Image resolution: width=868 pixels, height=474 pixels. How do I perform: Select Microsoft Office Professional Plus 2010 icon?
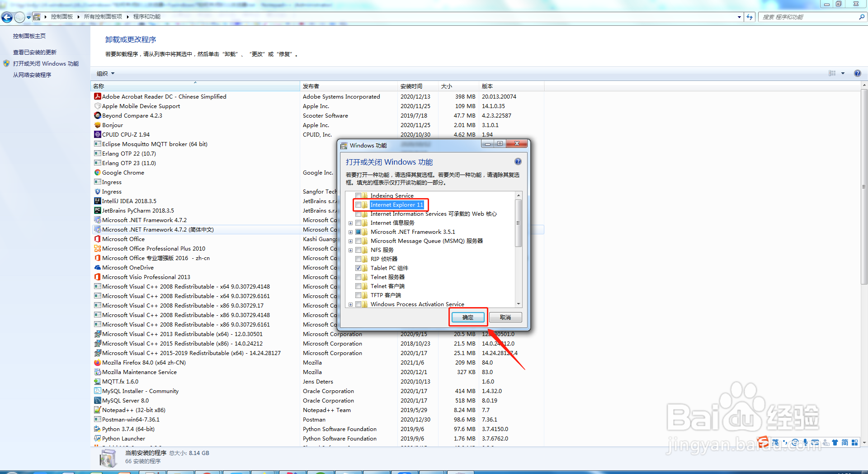pos(97,248)
